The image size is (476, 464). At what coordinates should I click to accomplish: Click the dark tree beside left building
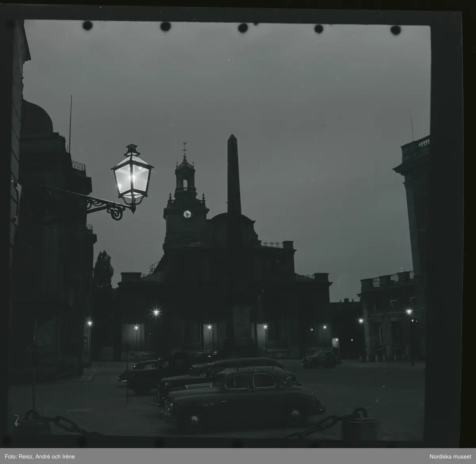click(x=103, y=270)
